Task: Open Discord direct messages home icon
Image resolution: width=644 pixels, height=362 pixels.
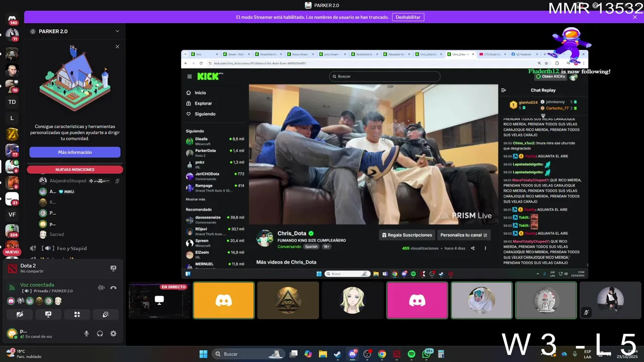Action: pyautogui.click(x=12, y=19)
